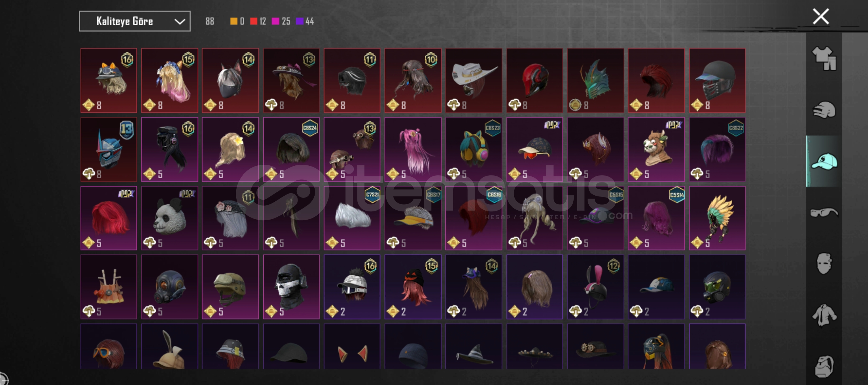Select the cap headwear category icon

(824, 161)
